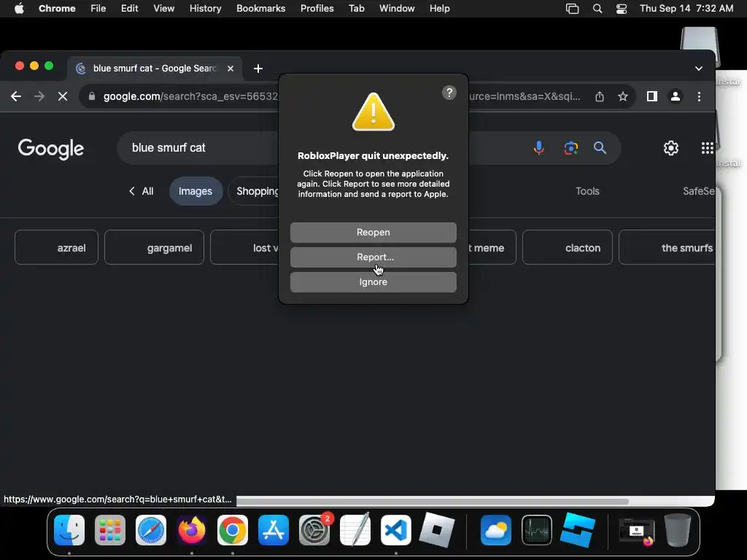Select the azrael suggestion chip
Viewport: 747px width, 560px height.
(56, 248)
